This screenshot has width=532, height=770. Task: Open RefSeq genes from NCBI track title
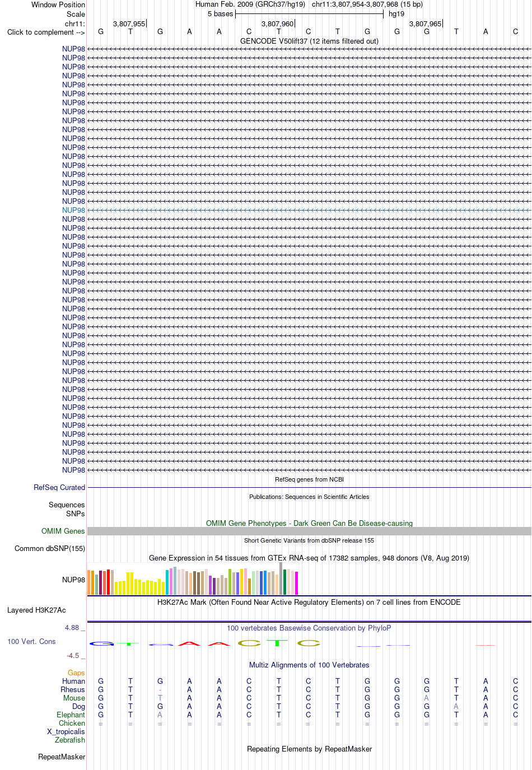(309, 479)
